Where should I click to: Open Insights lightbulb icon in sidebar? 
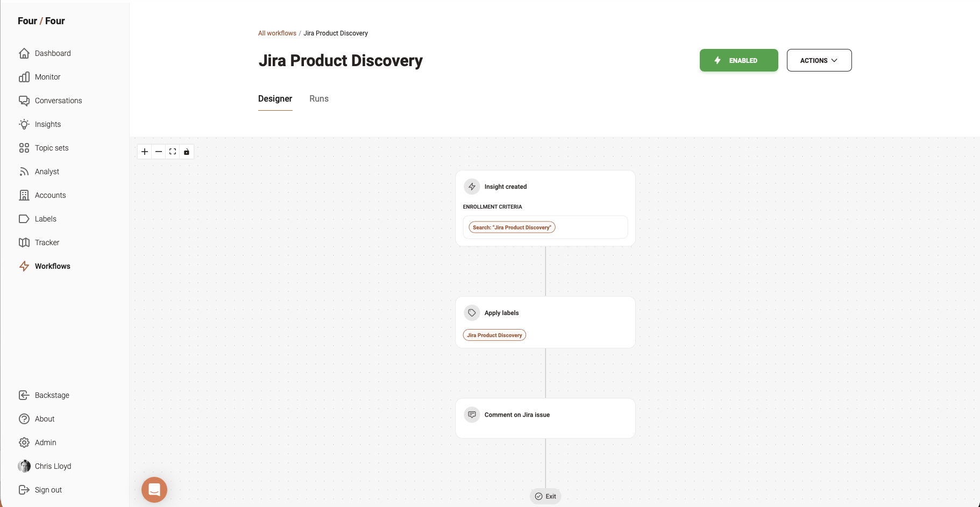pos(24,124)
